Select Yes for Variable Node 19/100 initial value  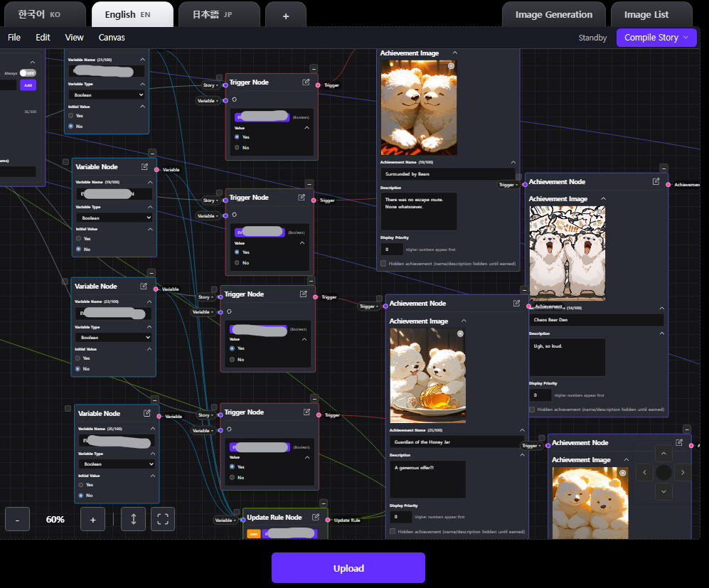79,239
